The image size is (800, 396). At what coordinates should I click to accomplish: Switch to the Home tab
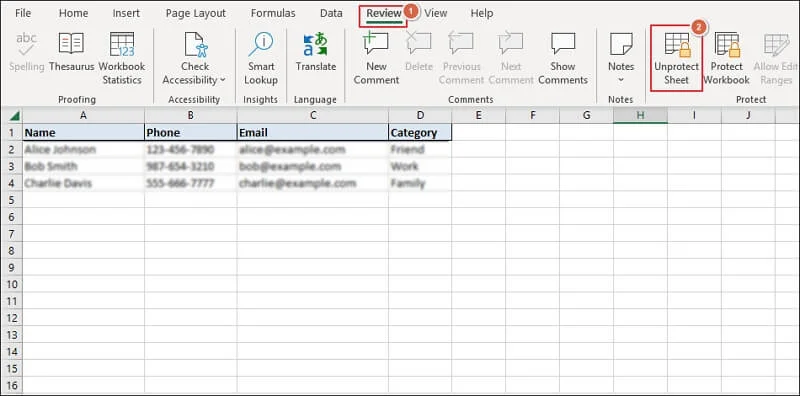click(x=73, y=13)
